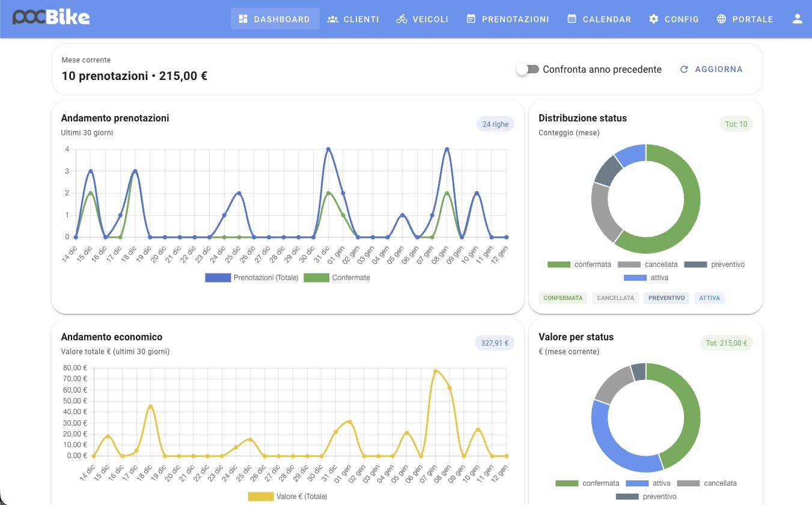Click the Tot: 10 badge
This screenshot has height=505, width=812.
tap(736, 124)
